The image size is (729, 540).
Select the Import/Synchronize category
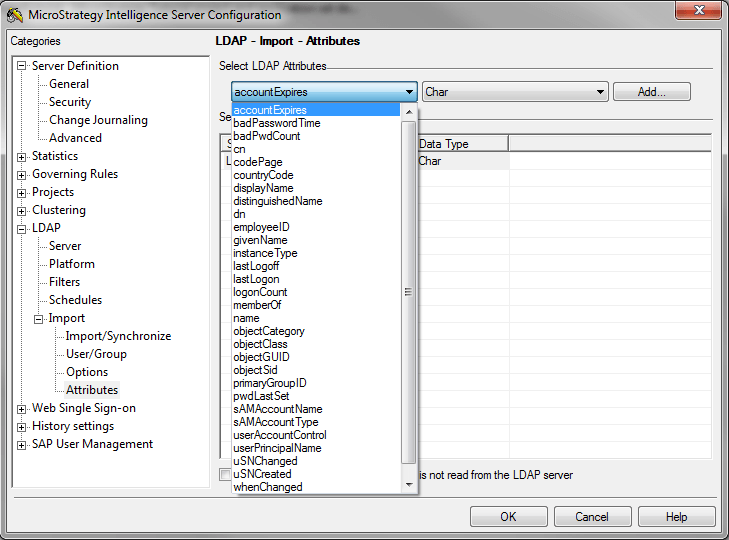coord(119,336)
